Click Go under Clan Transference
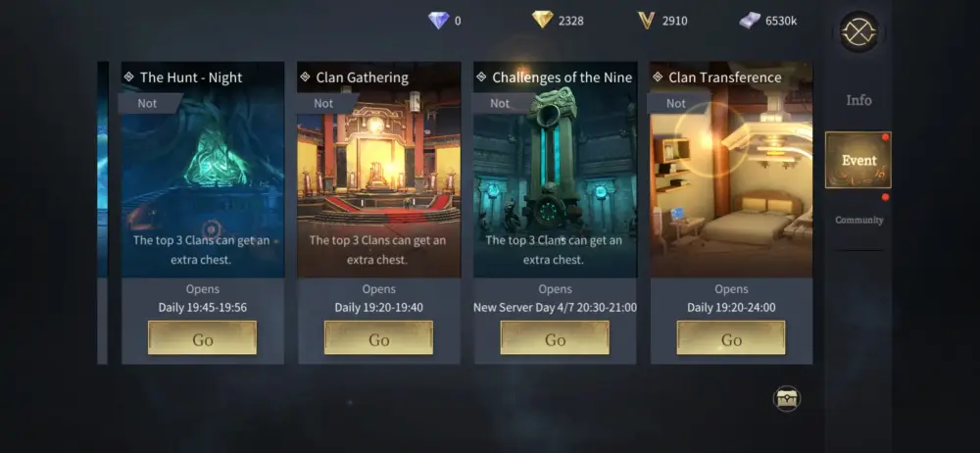 [x=731, y=338]
